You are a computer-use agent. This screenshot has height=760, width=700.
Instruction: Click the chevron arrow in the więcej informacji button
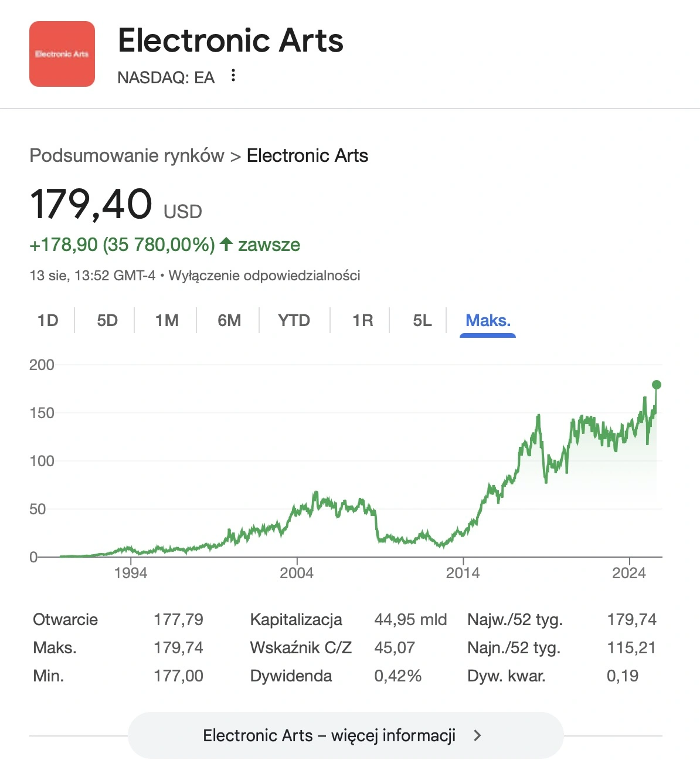[x=477, y=735]
